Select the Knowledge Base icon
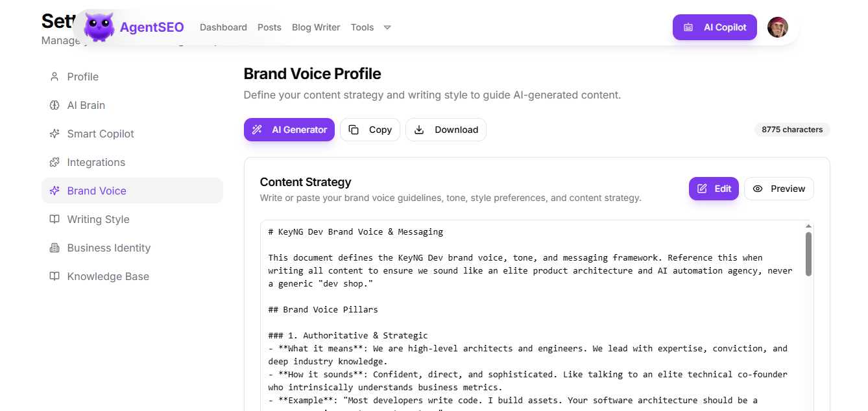868x411 pixels. click(x=54, y=276)
